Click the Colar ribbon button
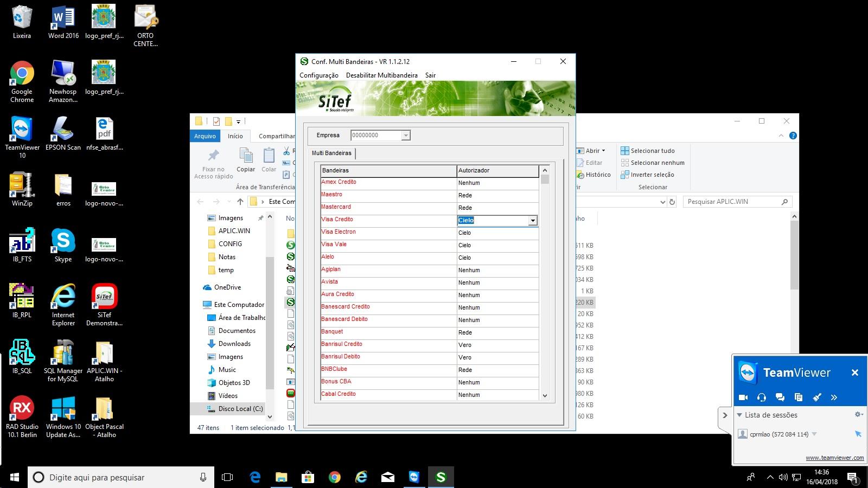 coord(269,160)
